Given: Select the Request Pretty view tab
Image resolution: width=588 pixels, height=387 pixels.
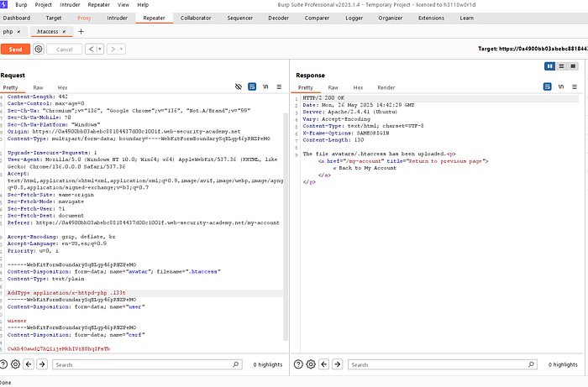Looking at the screenshot, I should [x=10, y=87].
